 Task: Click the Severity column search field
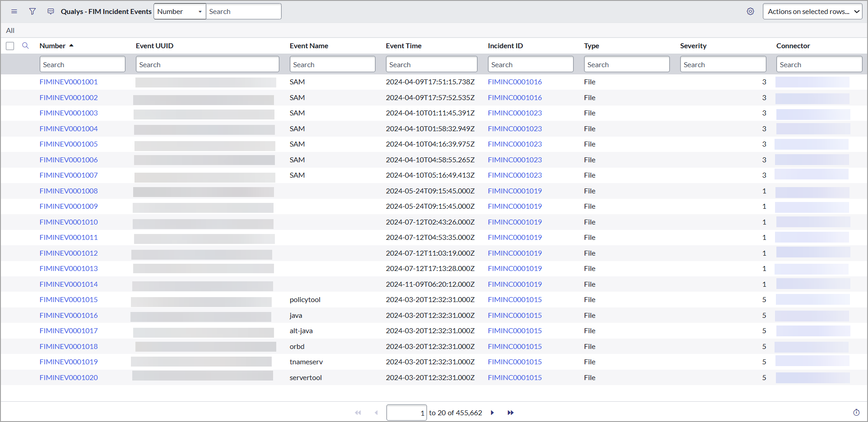click(x=723, y=64)
